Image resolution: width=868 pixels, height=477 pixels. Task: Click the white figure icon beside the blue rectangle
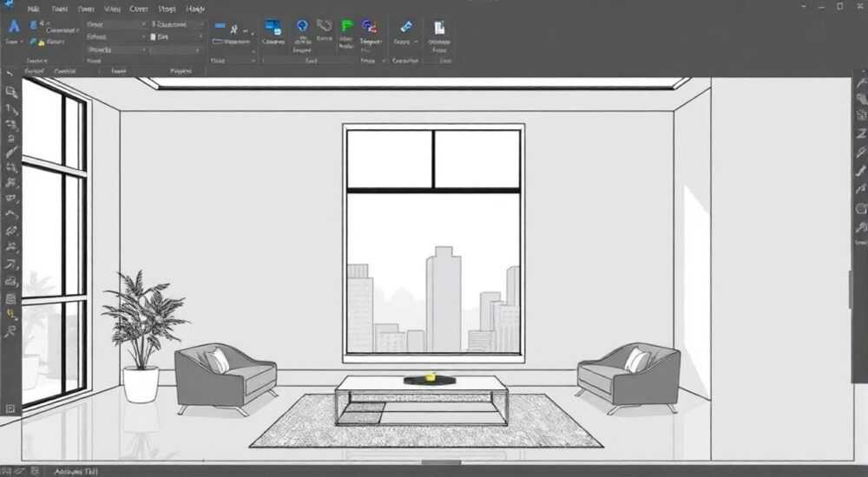234,29
